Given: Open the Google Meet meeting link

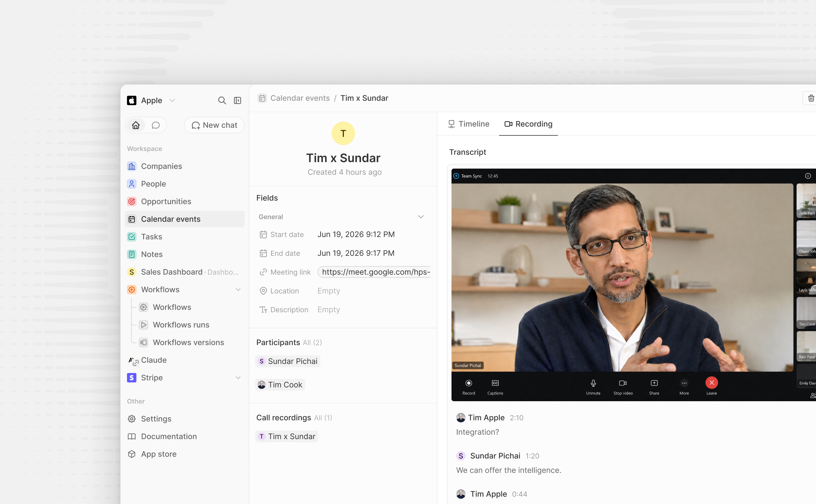Looking at the screenshot, I should pyautogui.click(x=374, y=272).
